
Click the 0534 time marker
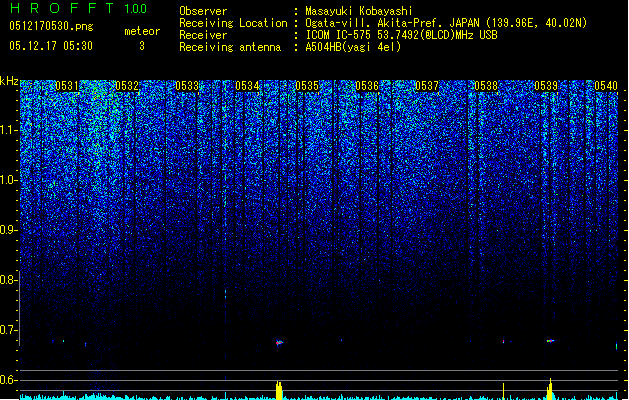tap(247, 86)
